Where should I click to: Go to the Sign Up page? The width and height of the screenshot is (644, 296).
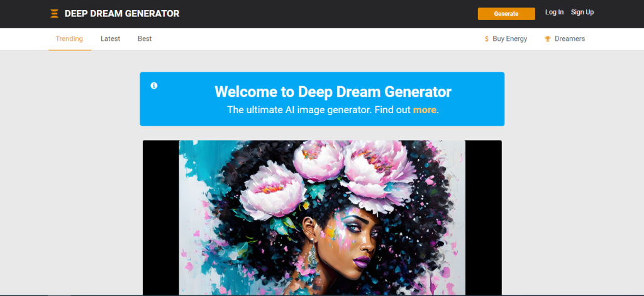(582, 13)
